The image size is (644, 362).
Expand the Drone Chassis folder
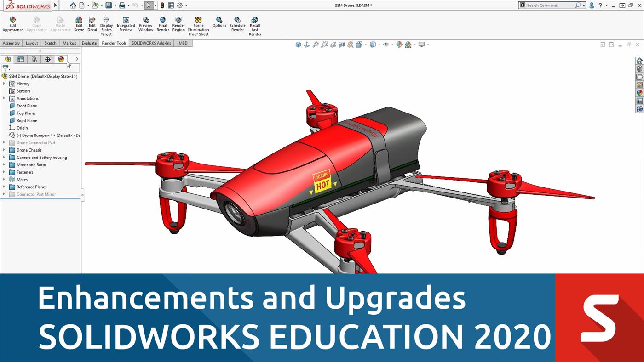pos(5,150)
